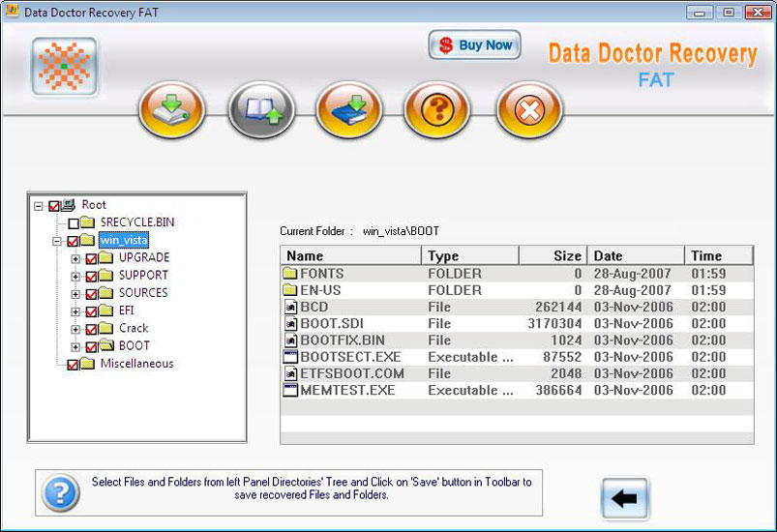Viewport: 777px width, 532px height.
Task: Uncheck the Crack checkbox
Action: click(x=91, y=330)
